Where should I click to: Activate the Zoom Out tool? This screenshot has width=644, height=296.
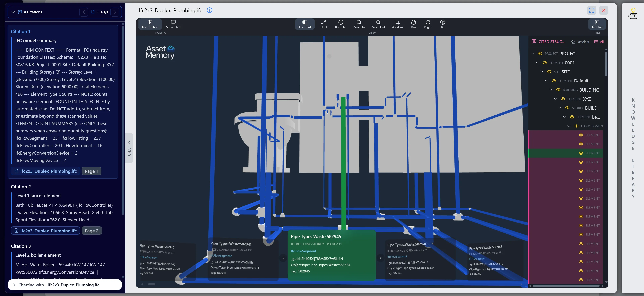click(378, 24)
